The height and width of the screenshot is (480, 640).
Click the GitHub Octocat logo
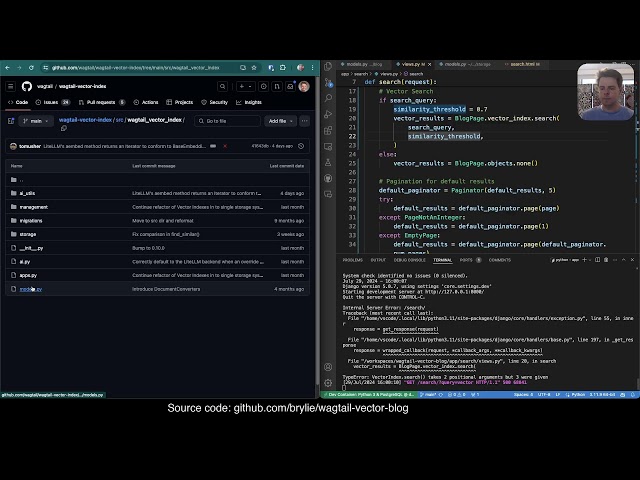27,86
